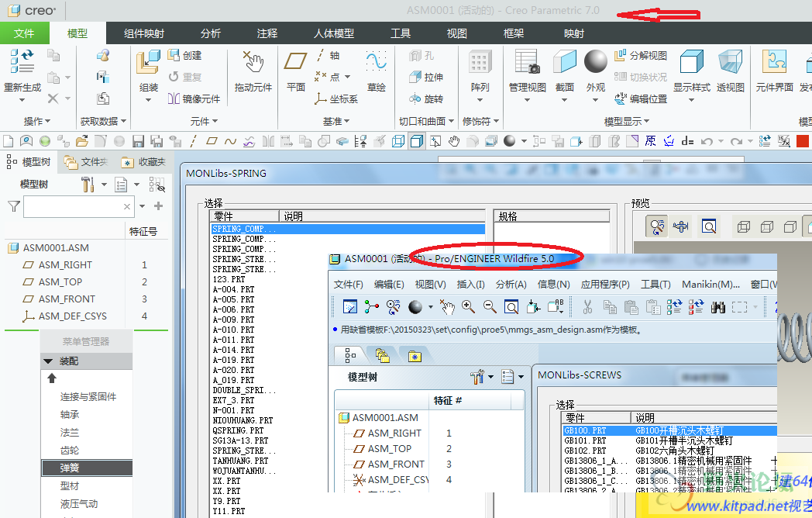Save the model using the floppy disk icon
The height and width of the screenshot is (518, 812).
138,141
